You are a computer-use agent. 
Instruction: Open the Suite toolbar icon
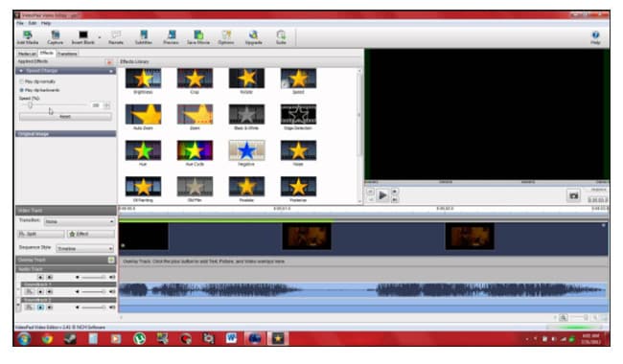point(281,37)
